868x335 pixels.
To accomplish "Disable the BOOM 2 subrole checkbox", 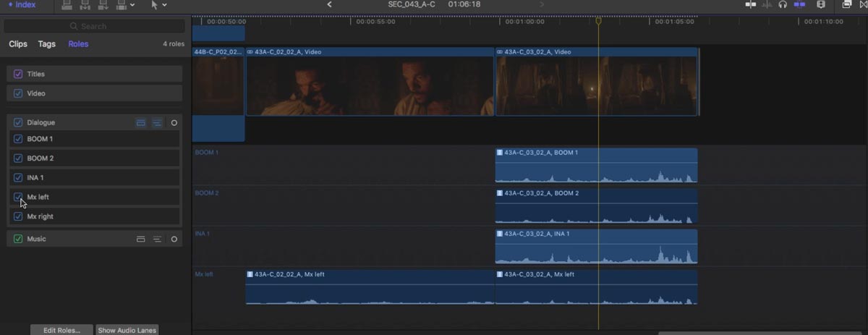I will pos(18,158).
